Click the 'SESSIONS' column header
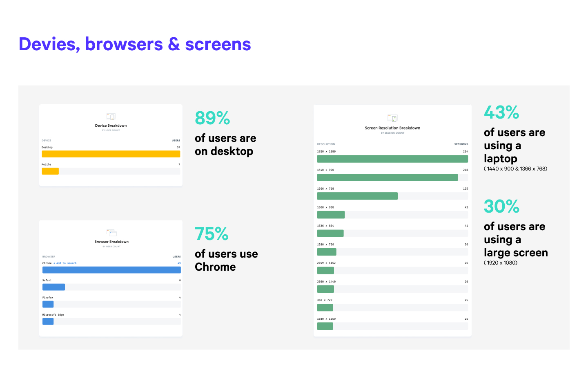This screenshot has width=588, height=368. click(x=461, y=144)
